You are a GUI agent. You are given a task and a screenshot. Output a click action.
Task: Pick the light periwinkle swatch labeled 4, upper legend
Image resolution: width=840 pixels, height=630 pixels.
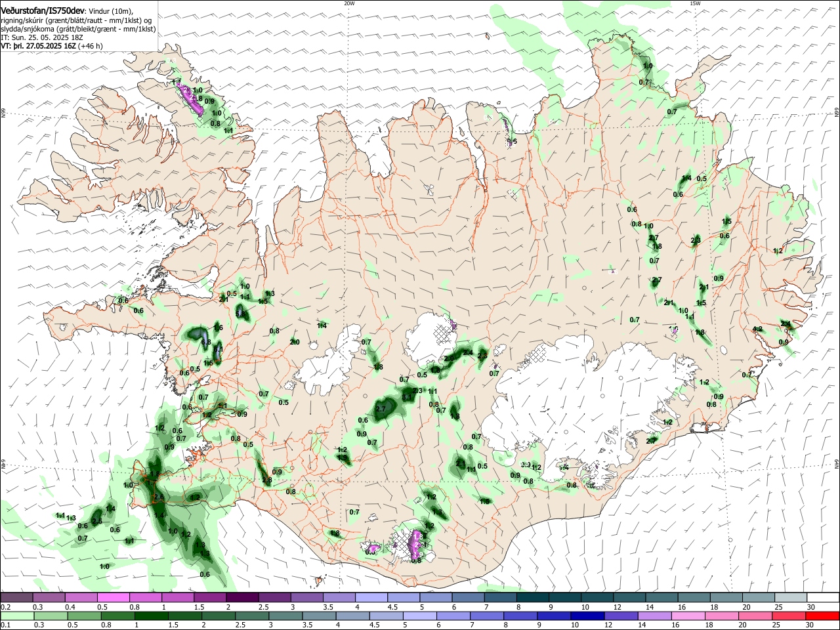pos(371,598)
